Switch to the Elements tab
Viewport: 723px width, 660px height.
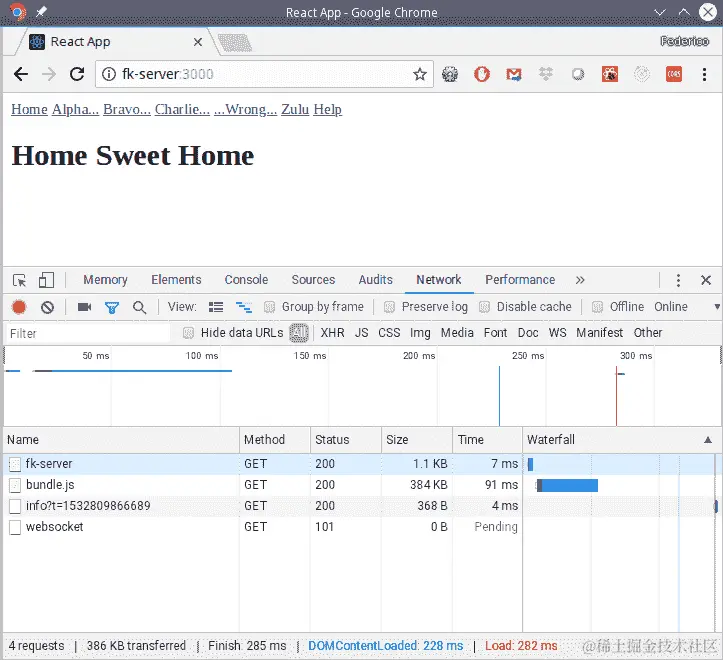tap(176, 280)
